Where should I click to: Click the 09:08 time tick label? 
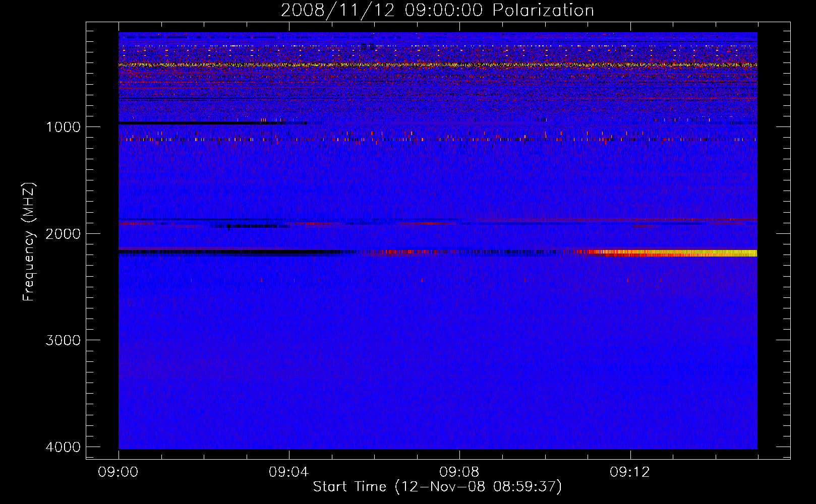[x=459, y=472]
